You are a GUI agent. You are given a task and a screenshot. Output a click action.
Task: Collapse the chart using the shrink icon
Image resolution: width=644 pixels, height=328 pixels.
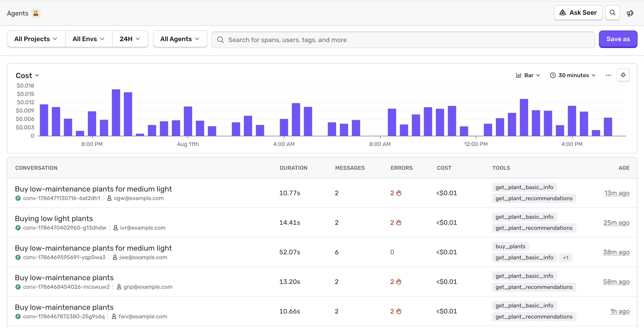pos(623,75)
